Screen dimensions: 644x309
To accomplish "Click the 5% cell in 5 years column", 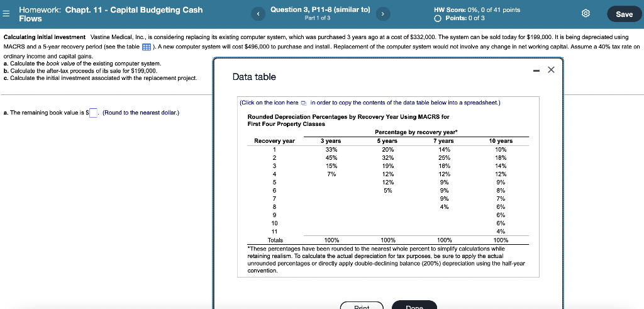I will tap(388, 191).
